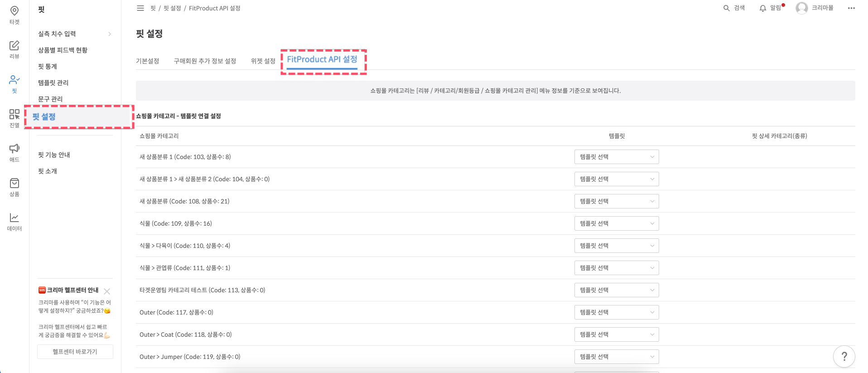The width and height of the screenshot is (868, 373).
Task: Expand template dropdown for 식물 Code 109
Action: pos(616,223)
